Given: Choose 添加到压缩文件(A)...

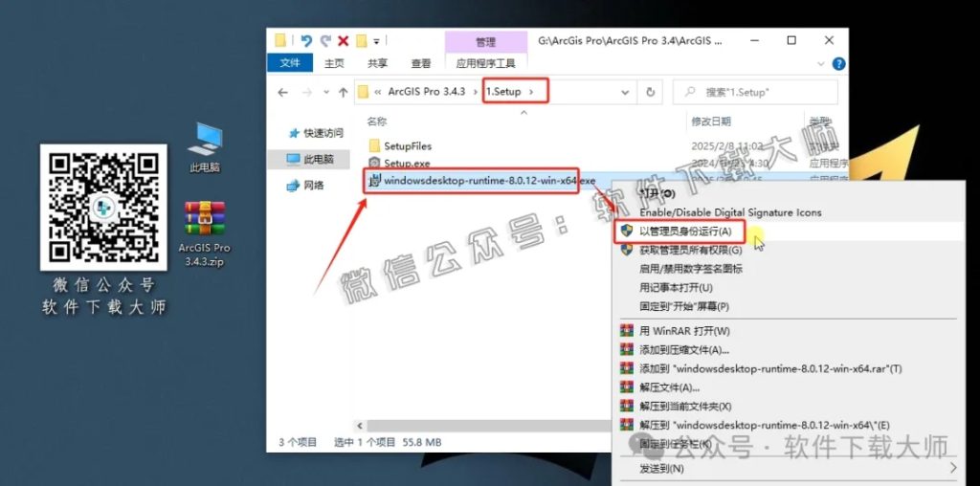Looking at the screenshot, I should (x=684, y=350).
